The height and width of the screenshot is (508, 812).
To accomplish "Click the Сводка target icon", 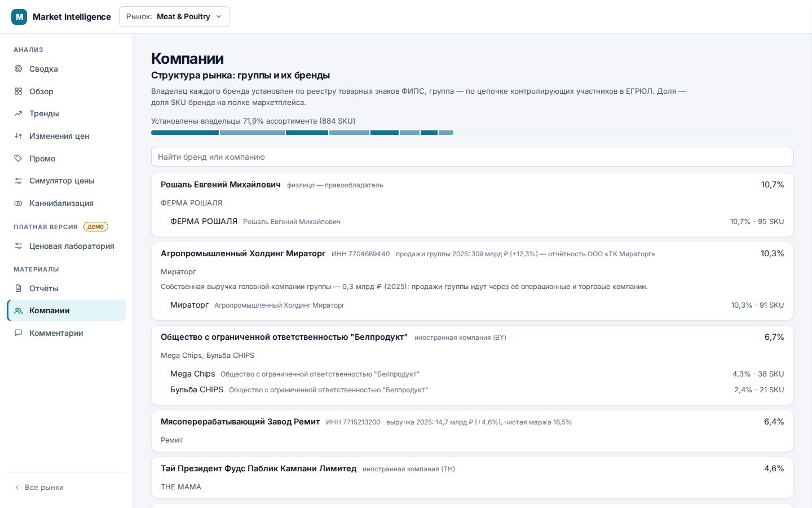I will tap(19, 69).
